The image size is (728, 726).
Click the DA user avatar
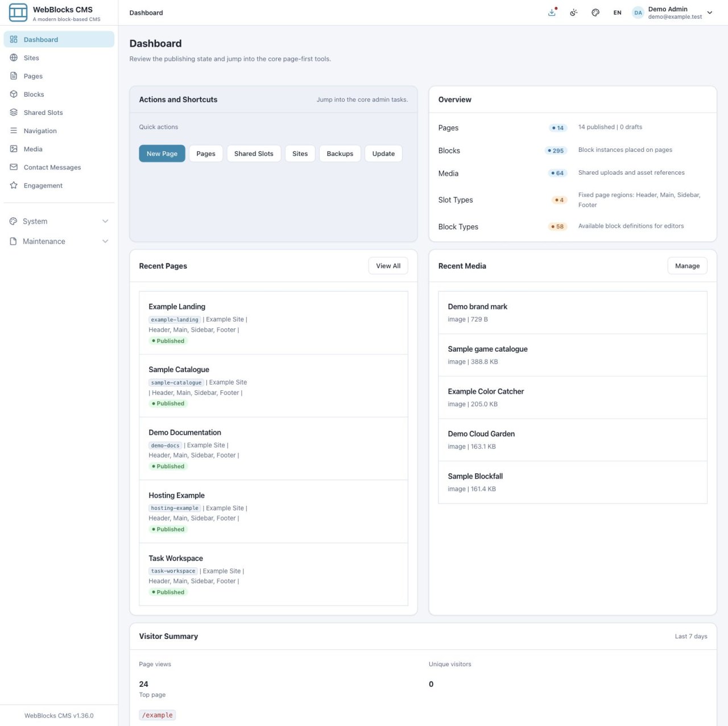[x=638, y=13]
